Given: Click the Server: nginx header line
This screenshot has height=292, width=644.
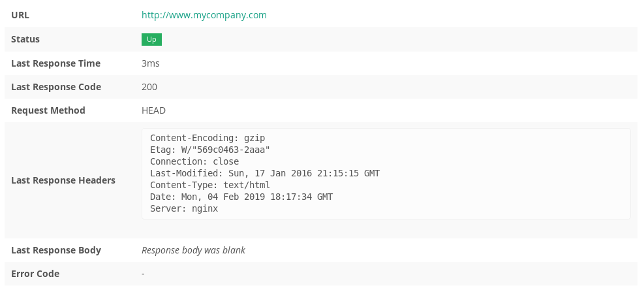Looking at the screenshot, I should click(x=184, y=208).
